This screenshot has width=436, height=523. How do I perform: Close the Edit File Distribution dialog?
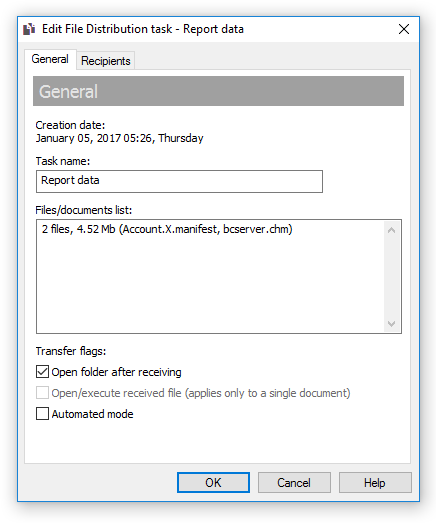(x=404, y=29)
